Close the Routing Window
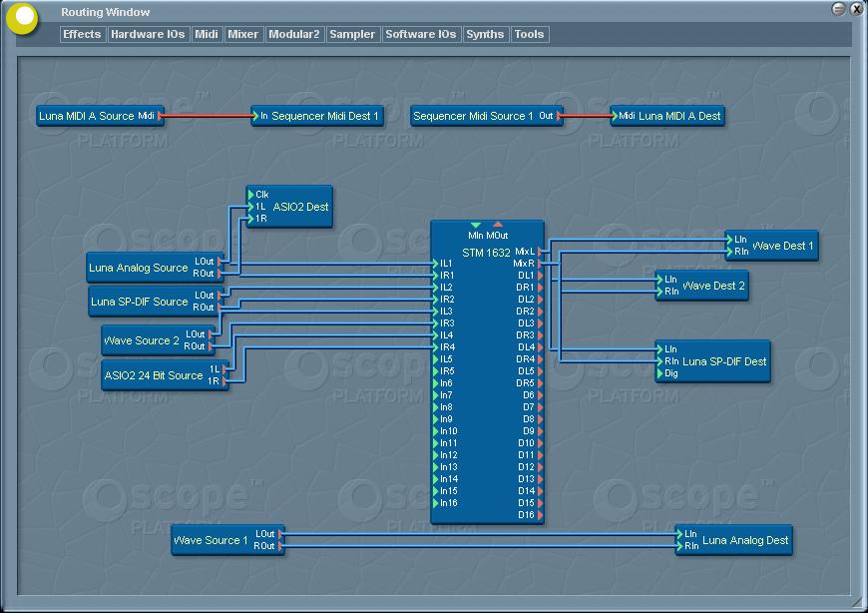 point(857,8)
